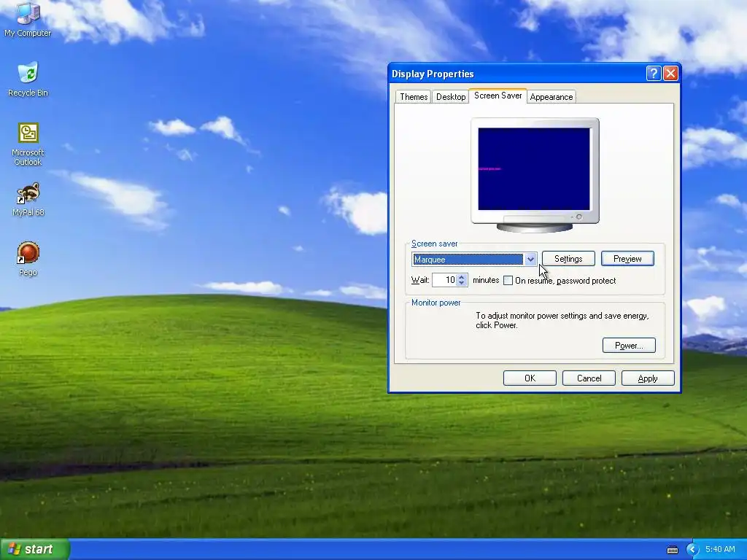The height and width of the screenshot is (560, 747).
Task: Open My Computer desktop icon
Action: tap(28, 19)
